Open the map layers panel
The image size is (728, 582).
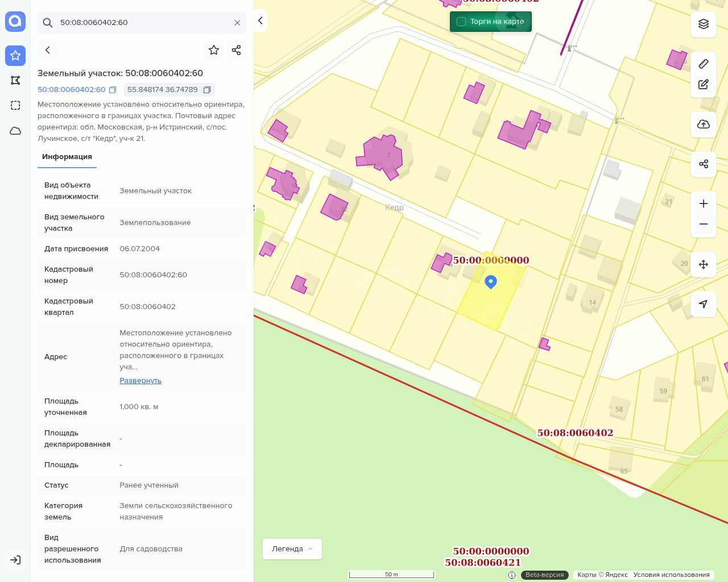click(704, 24)
